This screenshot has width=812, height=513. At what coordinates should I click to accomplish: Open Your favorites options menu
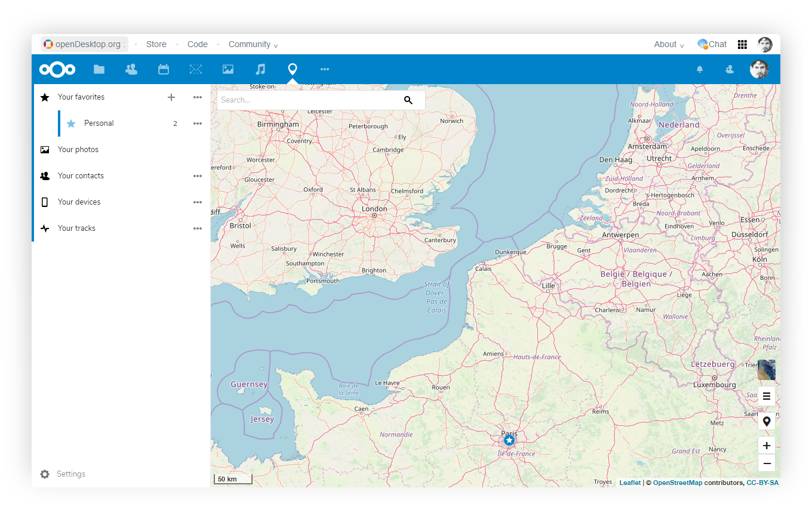(x=198, y=97)
